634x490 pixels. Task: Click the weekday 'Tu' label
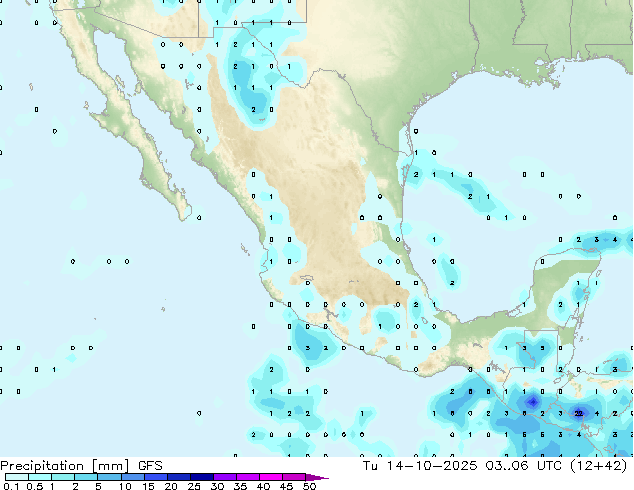coord(370,466)
